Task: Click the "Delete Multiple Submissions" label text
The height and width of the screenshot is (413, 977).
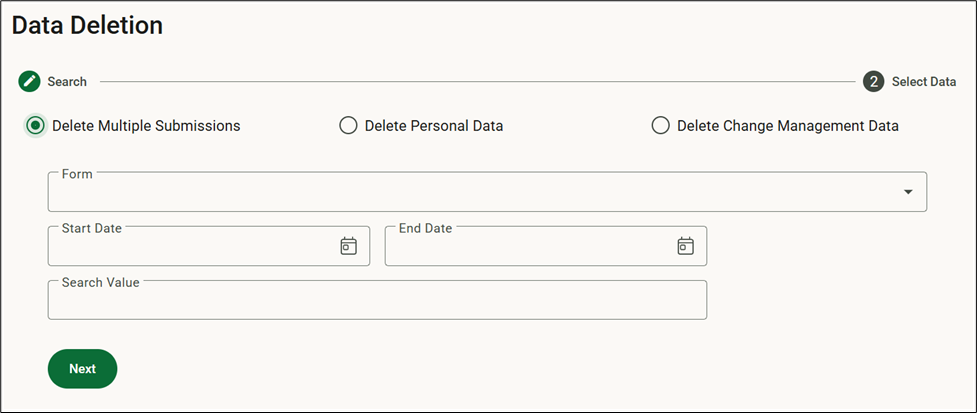Action: (146, 126)
